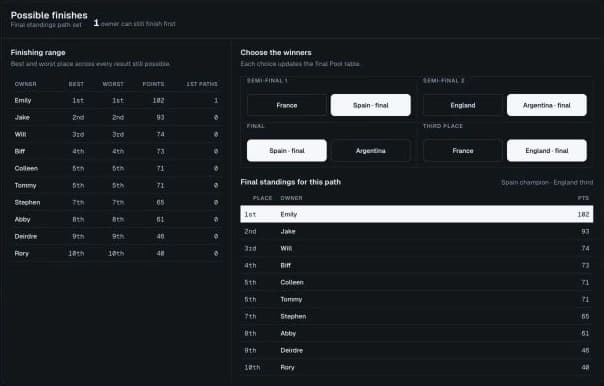Click Jake's 93 points in Finishing range
The image size is (604, 386).
coord(160,117)
